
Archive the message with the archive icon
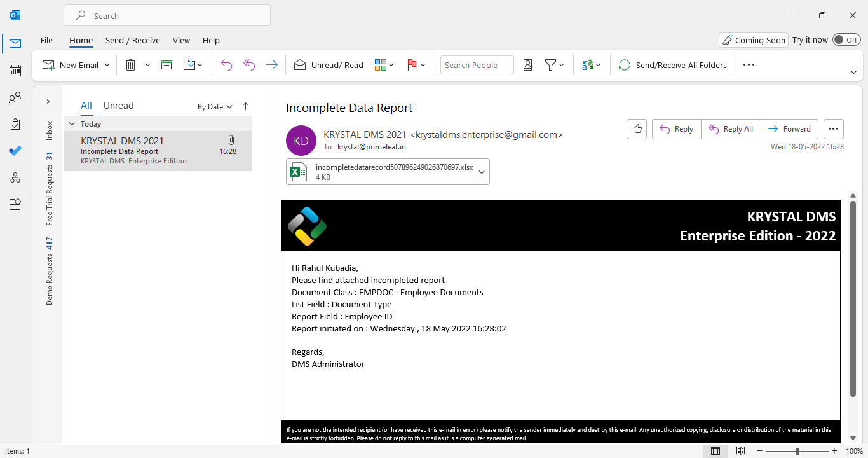(x=166, y=64)
